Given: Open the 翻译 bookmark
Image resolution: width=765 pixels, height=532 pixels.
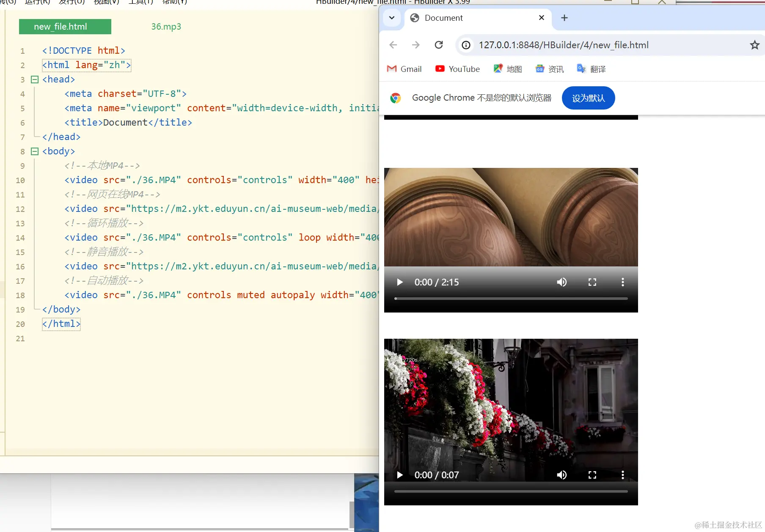Looking at the screenshot, I should [x=591, y=69].
